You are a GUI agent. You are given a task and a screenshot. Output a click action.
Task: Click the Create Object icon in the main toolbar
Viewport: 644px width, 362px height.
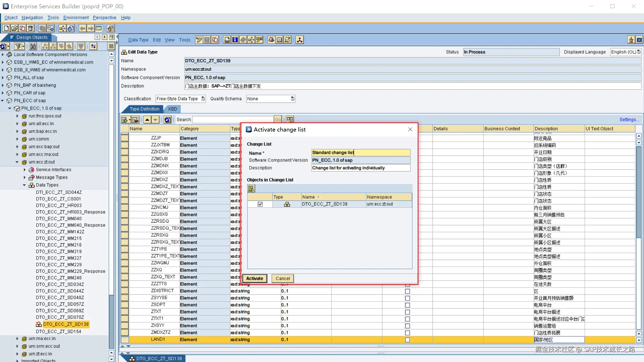pos(7,28)
